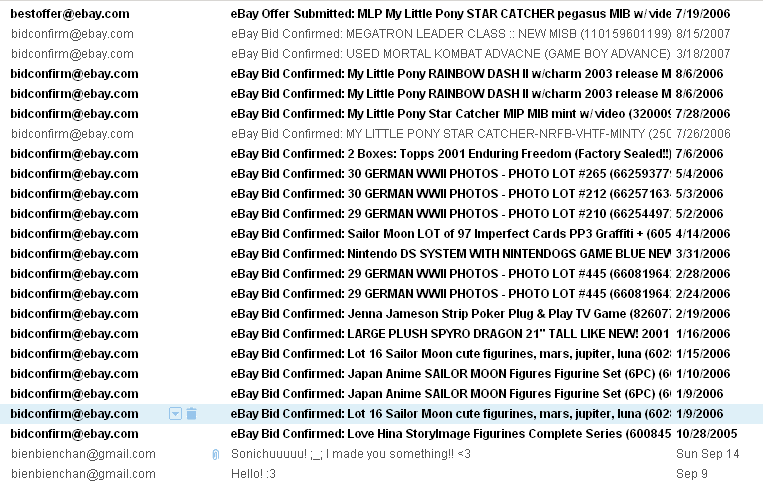
Task: Click bienbienchan@gmail.com sender in the Hello row
Action: pos(83,474)
